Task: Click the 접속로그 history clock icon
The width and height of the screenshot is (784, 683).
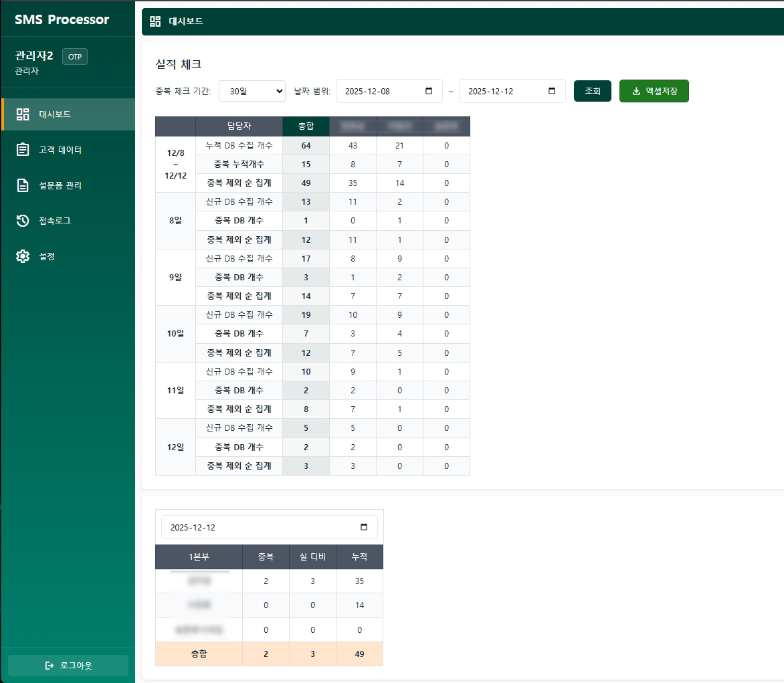Action: (22, 221)
